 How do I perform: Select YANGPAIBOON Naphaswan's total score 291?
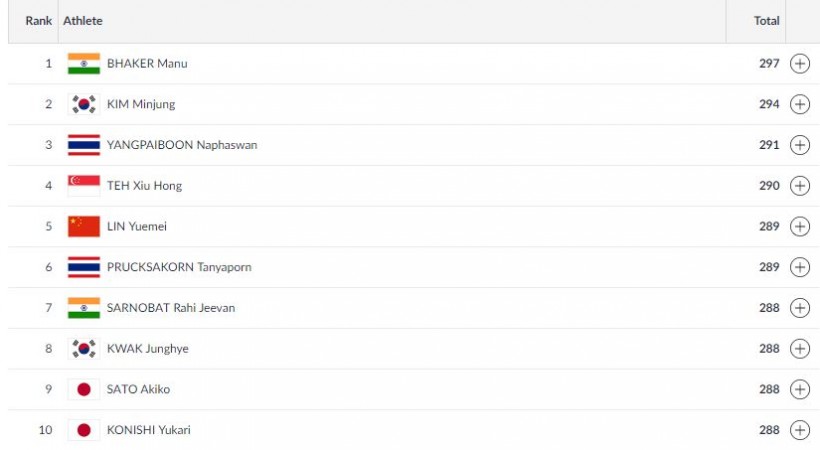tap(769, 145)
